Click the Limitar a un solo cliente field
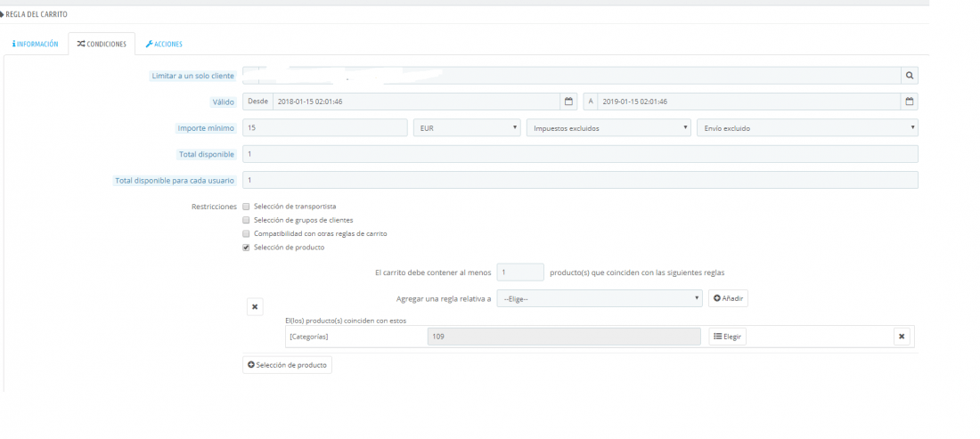The width and height of the screenshot is (980, 439). tap(571, 76)
